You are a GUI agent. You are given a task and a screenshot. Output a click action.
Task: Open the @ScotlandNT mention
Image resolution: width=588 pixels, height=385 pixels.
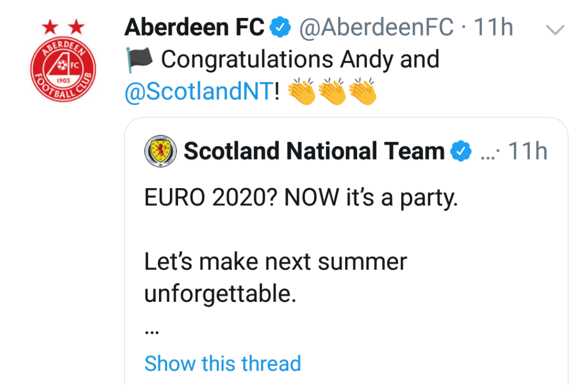pyautogui.click(x=198, y=92)
